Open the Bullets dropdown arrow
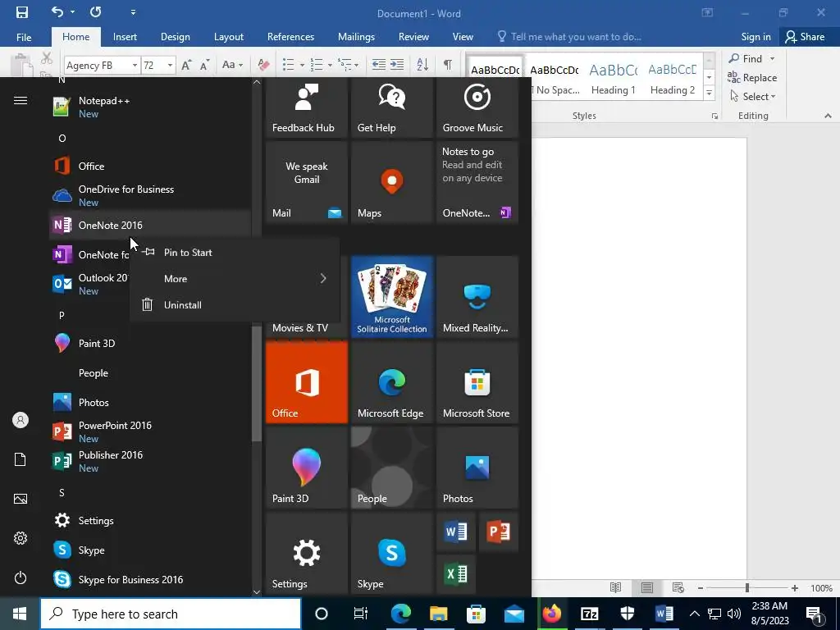Image resolution: width=840 pixels, height=630 pixels. pos(302,66)
